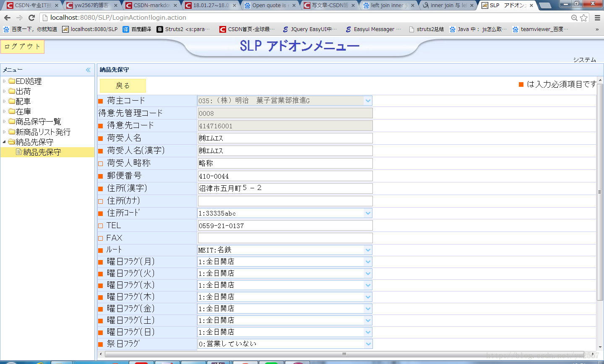Open the CSDN首页 bookmark

[x=247, y=29]
